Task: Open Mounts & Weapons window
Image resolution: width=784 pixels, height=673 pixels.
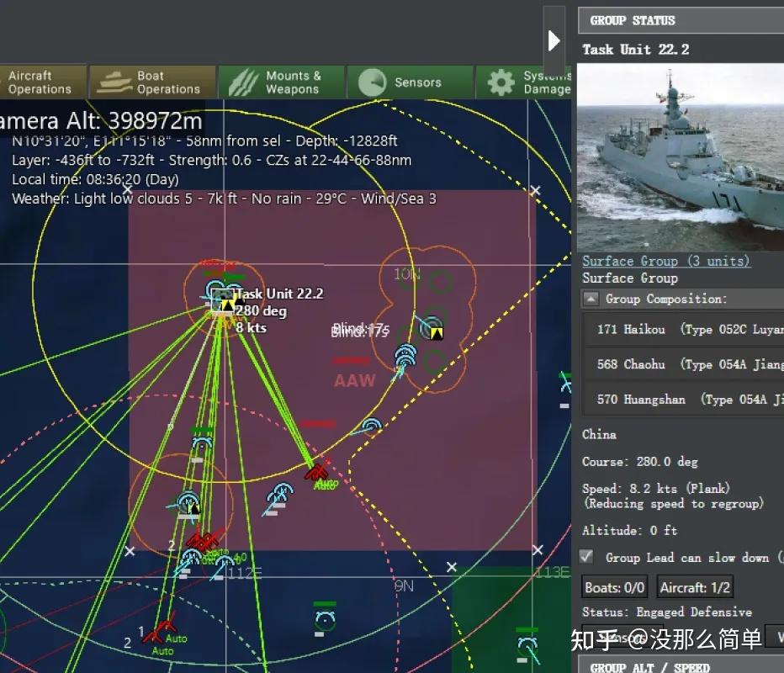Action: pos(281,82)
